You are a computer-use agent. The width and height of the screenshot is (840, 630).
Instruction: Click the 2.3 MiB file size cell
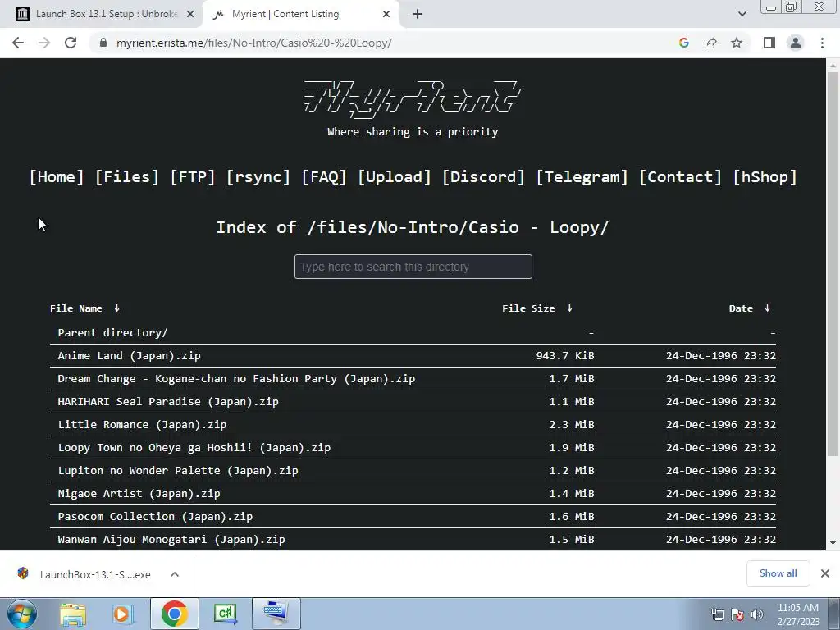[x=572, y=425]
